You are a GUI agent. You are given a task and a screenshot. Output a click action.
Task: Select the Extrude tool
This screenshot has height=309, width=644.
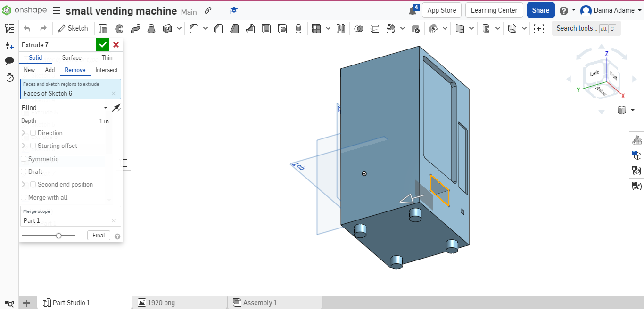[x=103, y=28]
